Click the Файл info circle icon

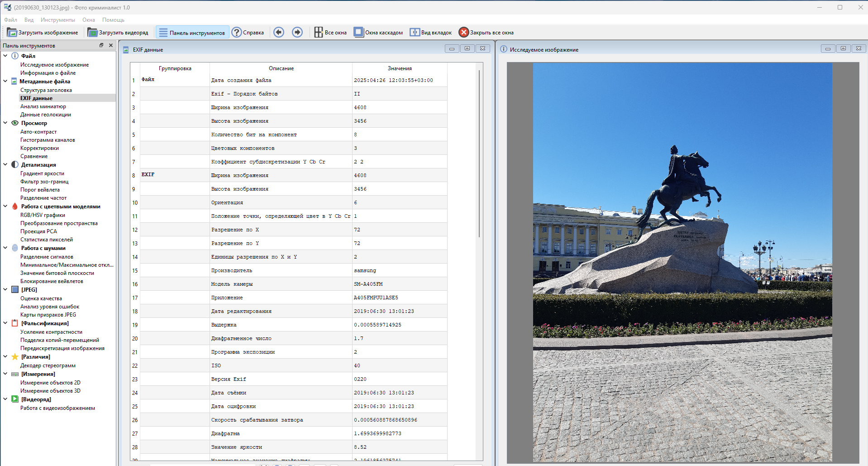pyautogui.click(x=15, y=56)
